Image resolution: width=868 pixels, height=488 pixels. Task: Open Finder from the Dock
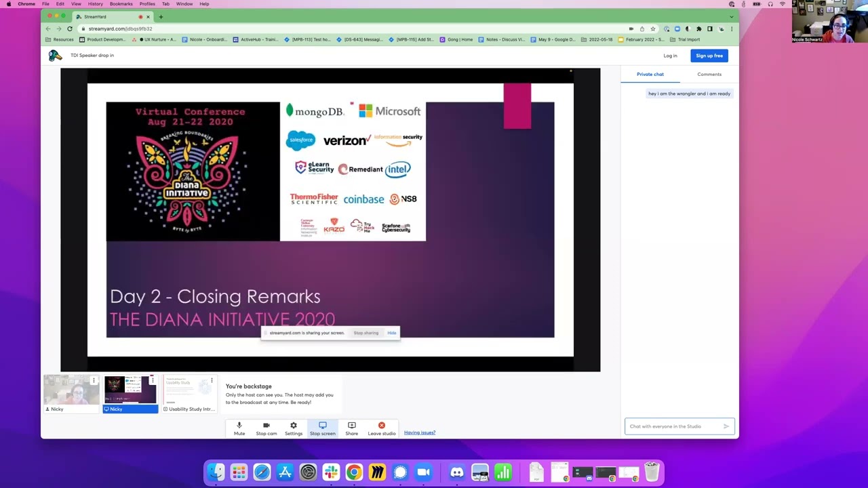[216, 472]
